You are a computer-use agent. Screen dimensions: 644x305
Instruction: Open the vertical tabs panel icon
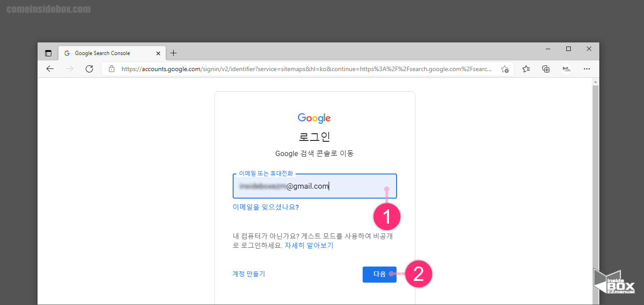48,53
